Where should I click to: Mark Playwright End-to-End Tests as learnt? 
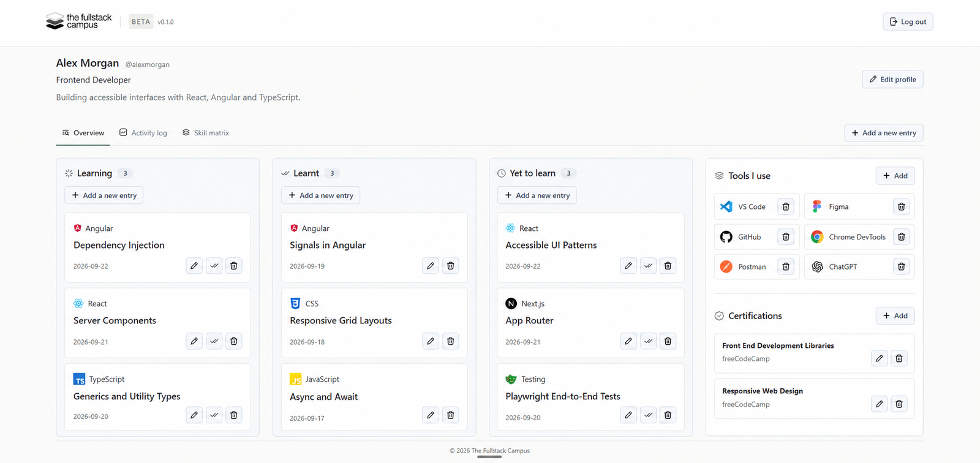click(648, 415)
